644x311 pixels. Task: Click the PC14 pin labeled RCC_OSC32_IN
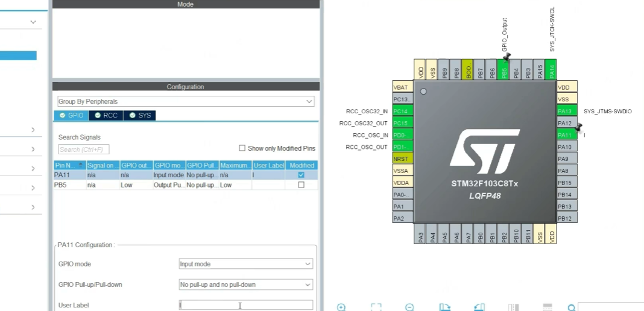tap(403, 111)
